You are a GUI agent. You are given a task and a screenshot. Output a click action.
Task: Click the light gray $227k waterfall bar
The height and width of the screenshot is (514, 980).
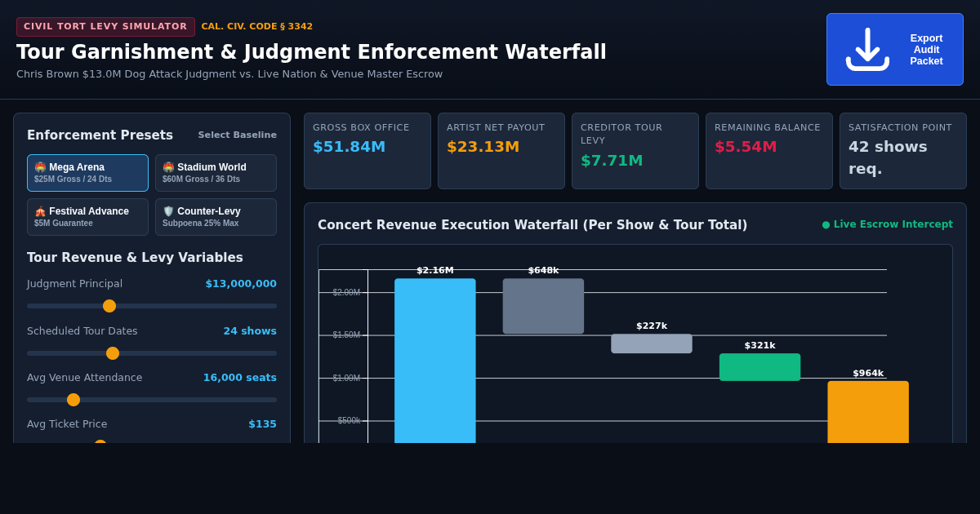tap(652, 343)
